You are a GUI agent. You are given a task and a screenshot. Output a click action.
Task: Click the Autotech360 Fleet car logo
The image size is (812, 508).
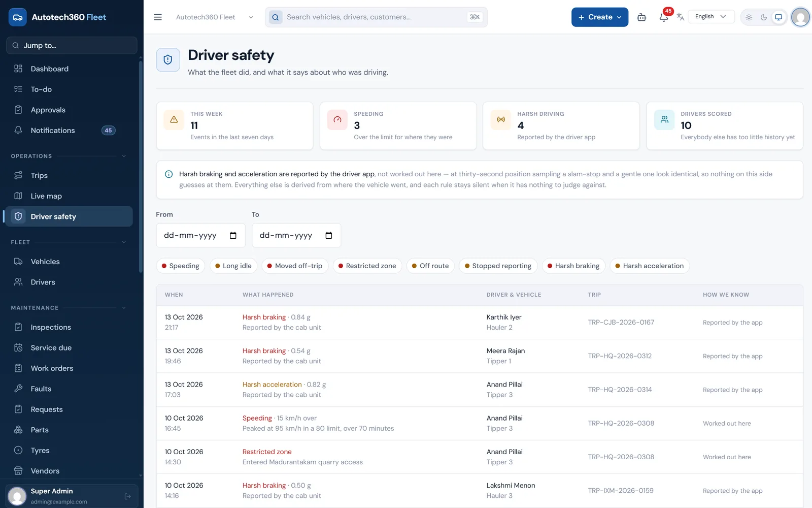point(18,17)
